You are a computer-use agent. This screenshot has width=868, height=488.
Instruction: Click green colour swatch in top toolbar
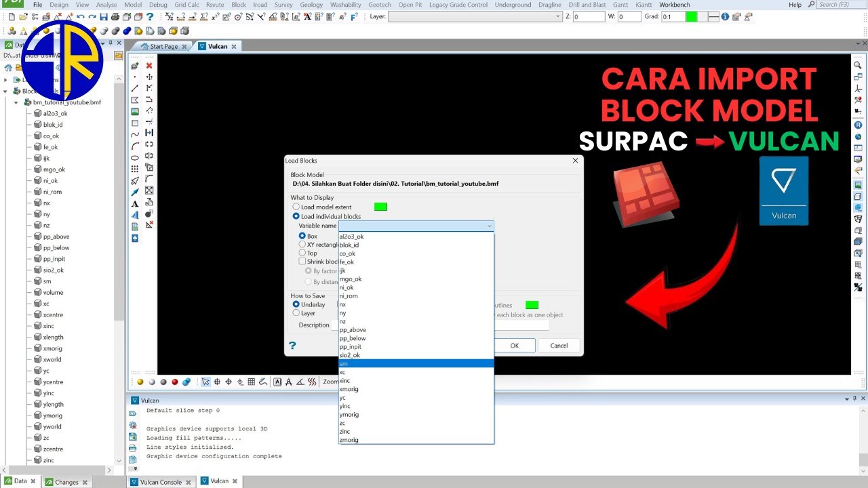pyautogui.click(x=692, y=17)
